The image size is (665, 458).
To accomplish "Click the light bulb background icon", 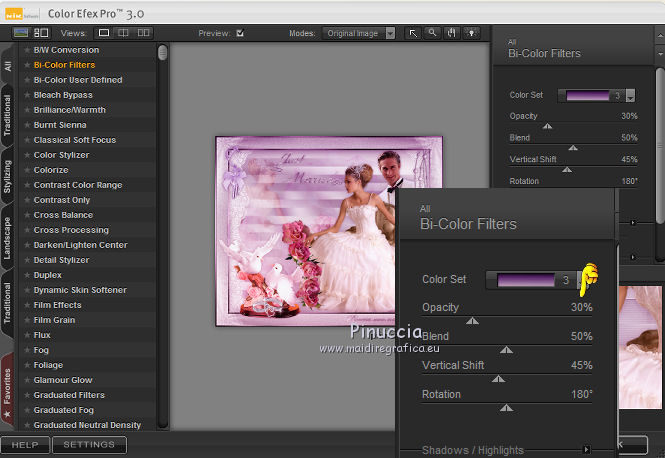I will click(469, 33).
